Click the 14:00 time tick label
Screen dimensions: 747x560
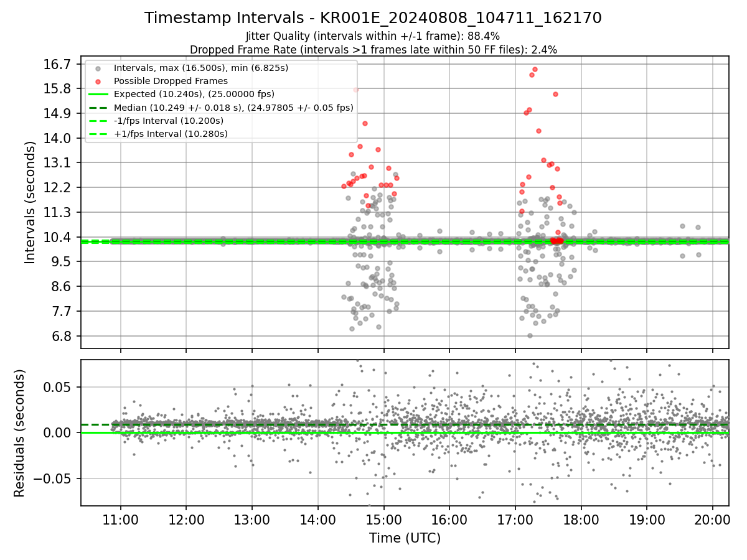point(318,520)
